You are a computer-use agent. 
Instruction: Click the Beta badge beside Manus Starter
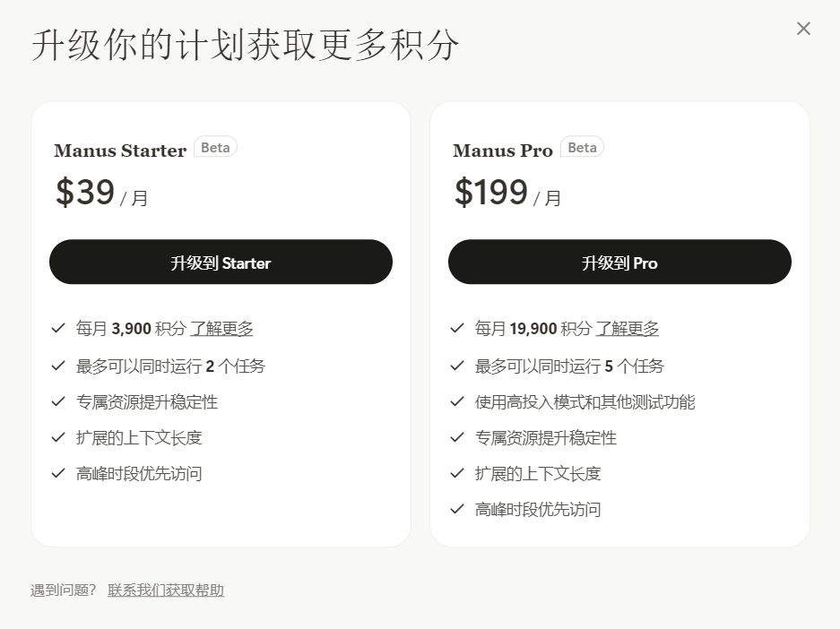tap(215, 147)
